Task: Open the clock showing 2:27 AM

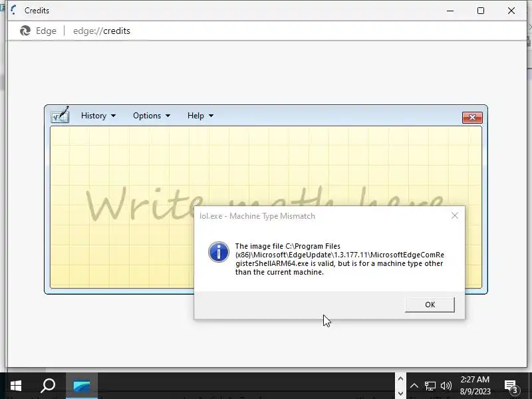Action: click(475, 386)
